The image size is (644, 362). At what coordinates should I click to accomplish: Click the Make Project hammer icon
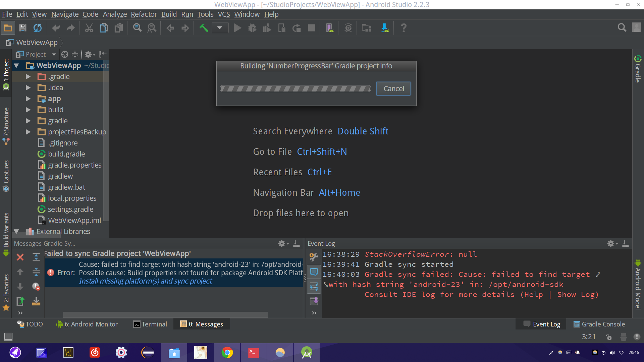pos(204,28)
